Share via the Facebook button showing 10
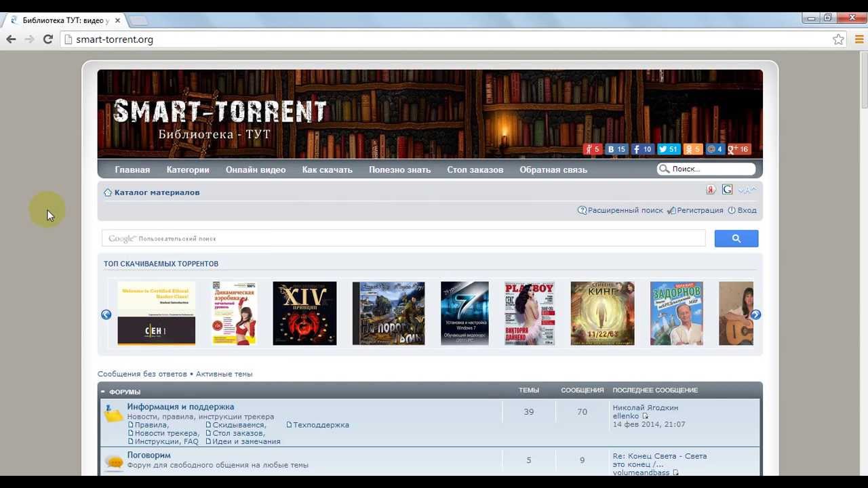 pos(643,149)
